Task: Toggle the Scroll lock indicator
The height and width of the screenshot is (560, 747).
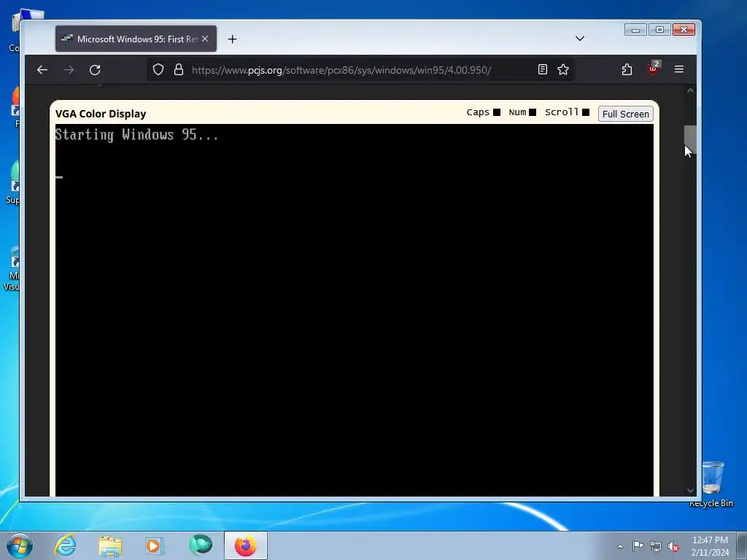Action: (586, 112)
